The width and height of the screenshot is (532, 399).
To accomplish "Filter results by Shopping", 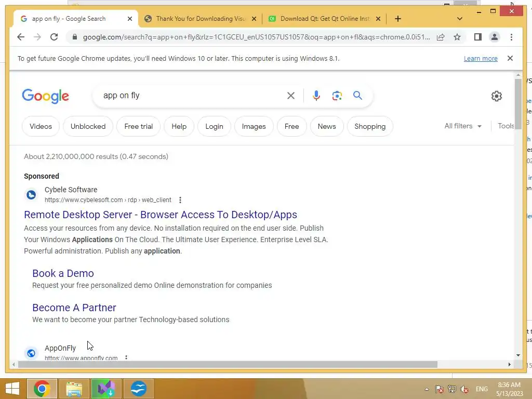I will 370,126.
